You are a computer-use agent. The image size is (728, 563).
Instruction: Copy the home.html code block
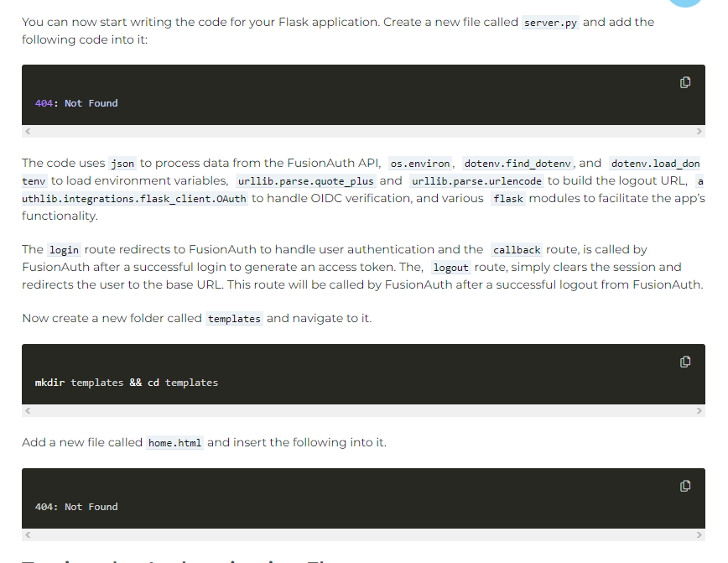[x=685, y=486]
